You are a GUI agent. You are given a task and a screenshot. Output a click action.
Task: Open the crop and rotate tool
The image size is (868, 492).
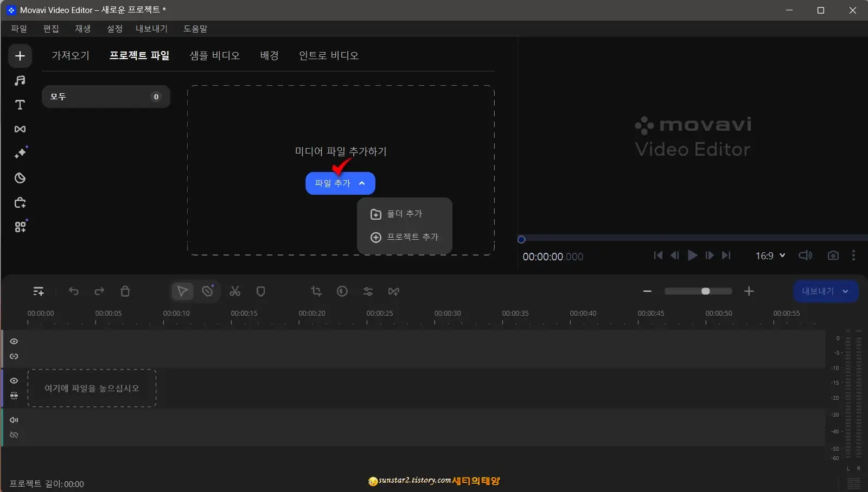316,291
